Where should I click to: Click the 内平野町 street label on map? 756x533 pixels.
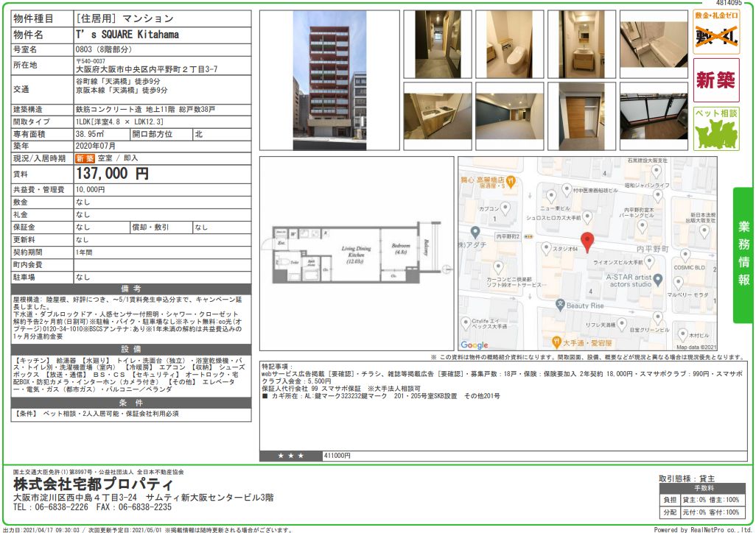click(652, 249)
